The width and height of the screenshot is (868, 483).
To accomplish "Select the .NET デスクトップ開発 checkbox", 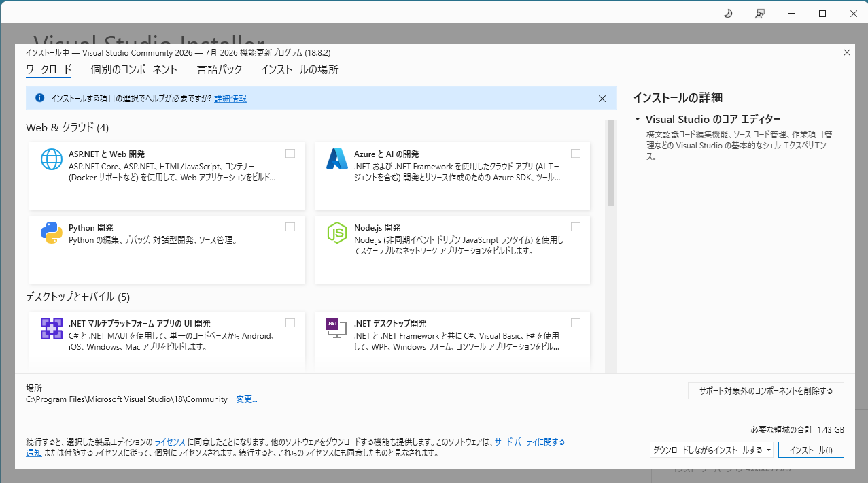I will pyautogui.click(x=576, y=323).
